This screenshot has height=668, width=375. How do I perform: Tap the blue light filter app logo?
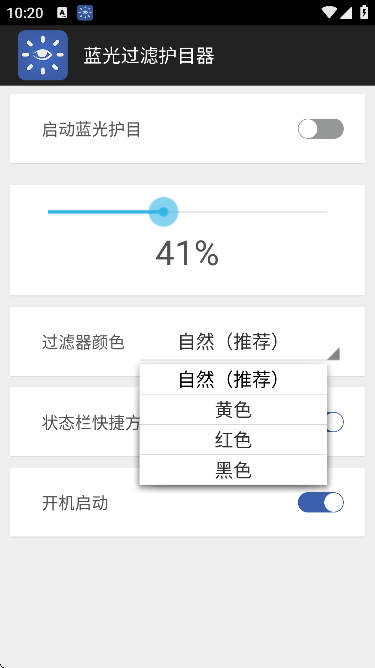pyautogui.click(x=43, y=55)
